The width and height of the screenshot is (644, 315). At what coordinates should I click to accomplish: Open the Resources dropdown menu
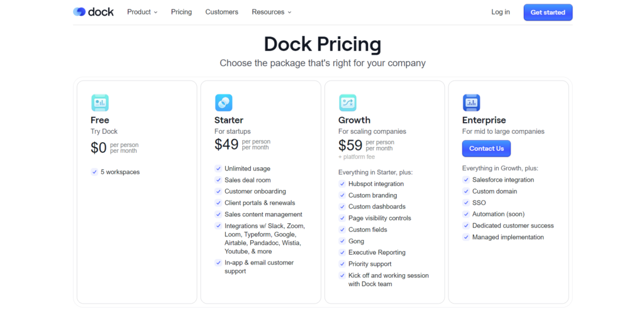pyautogui.click(x=272, y=12)
